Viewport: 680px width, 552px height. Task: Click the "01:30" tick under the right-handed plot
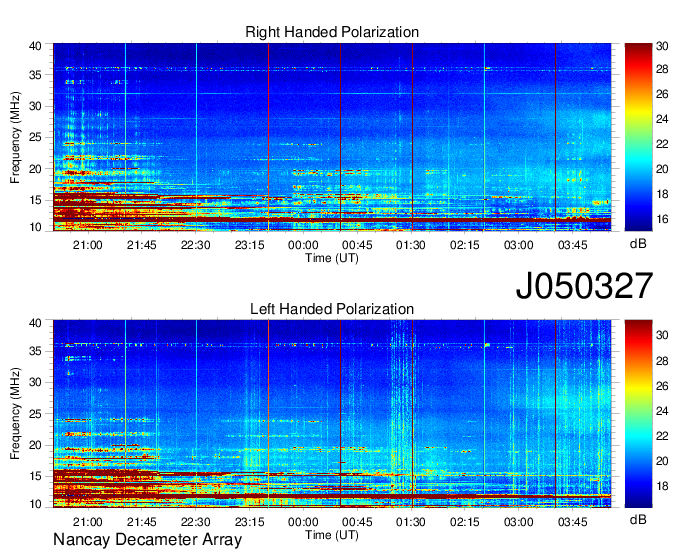click(411, 245)
